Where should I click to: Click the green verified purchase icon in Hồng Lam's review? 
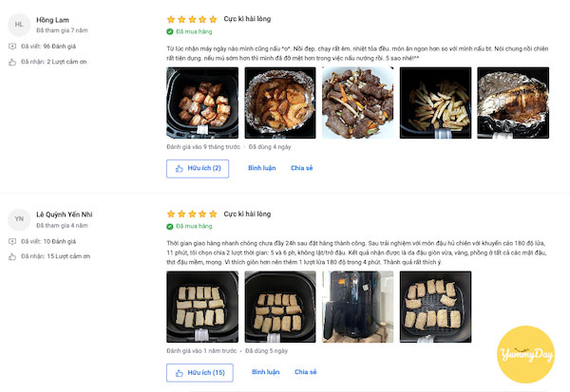(170, 31)
